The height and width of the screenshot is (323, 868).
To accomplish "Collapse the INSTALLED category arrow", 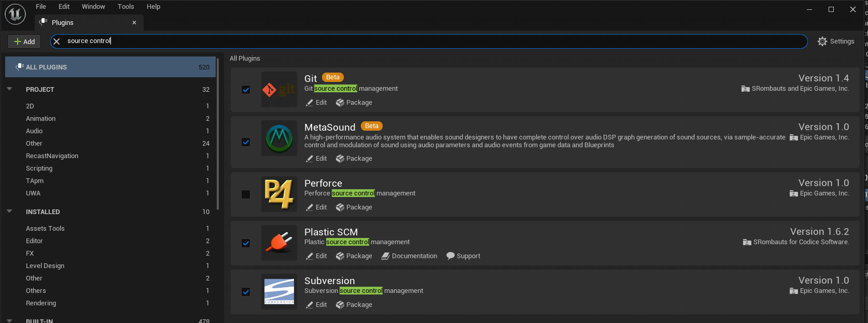I will [9, 211].
